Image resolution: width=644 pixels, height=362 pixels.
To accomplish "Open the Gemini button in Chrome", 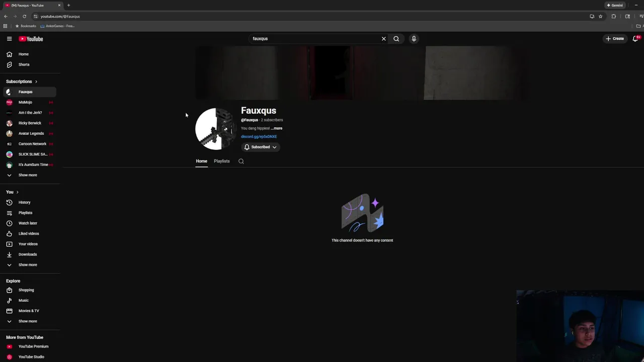I will tap(615, 5).
